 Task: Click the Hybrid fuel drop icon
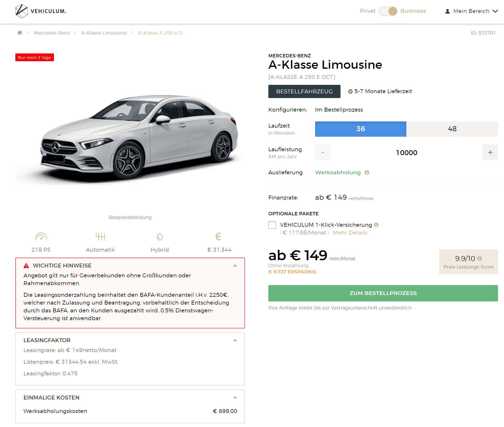(160, 237)
